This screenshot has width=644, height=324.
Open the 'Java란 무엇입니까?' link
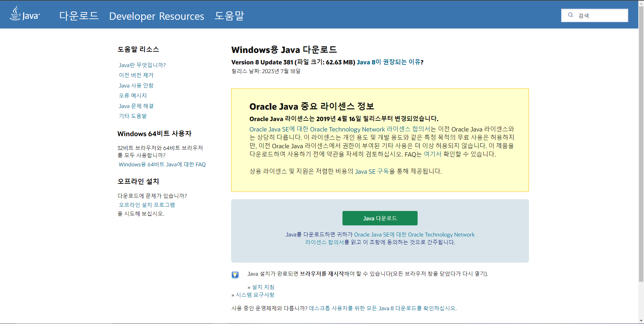(142, 65)
